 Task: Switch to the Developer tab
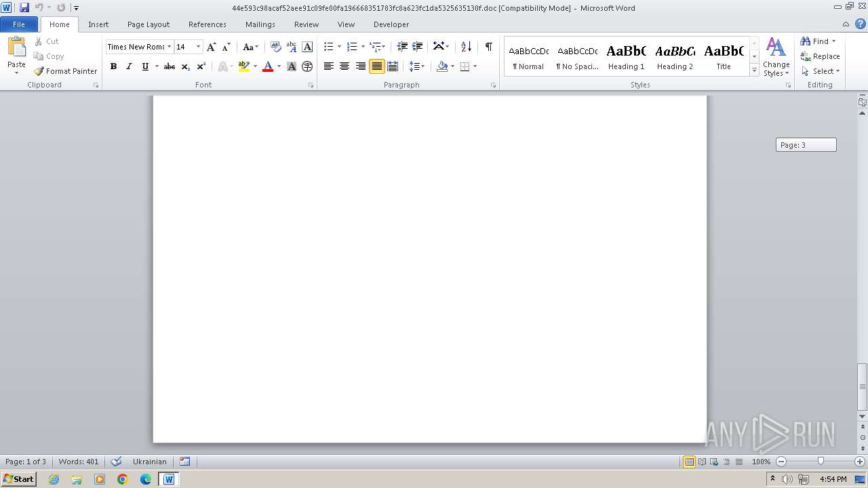pyautogui.click(x=391, y=24)
